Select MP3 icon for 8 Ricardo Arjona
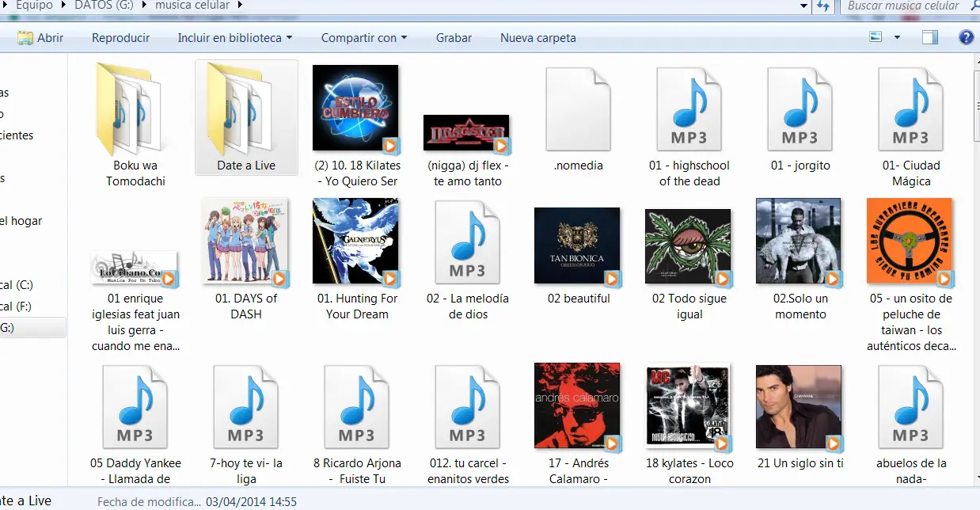Viewport: 980px width, 510px height. [356, 407]
